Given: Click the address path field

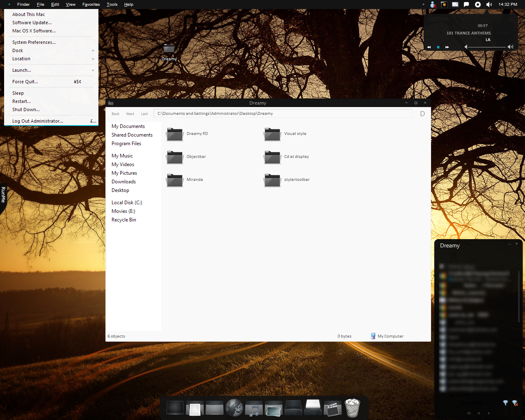Looking at the screenshot, I should click(x=283, y=114).
